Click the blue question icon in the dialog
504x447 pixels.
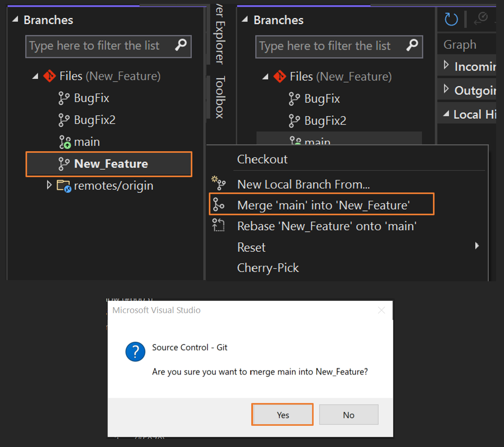coord(135,352)
